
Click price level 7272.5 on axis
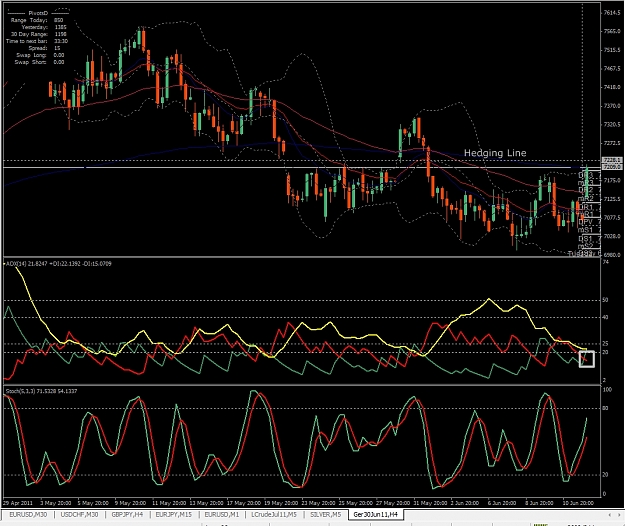tap(612, 143)
